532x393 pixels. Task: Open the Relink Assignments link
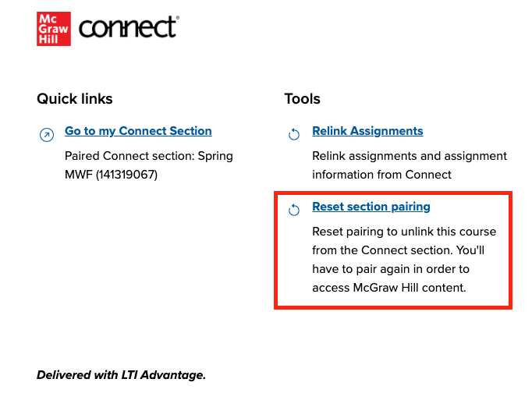(367, 131)
